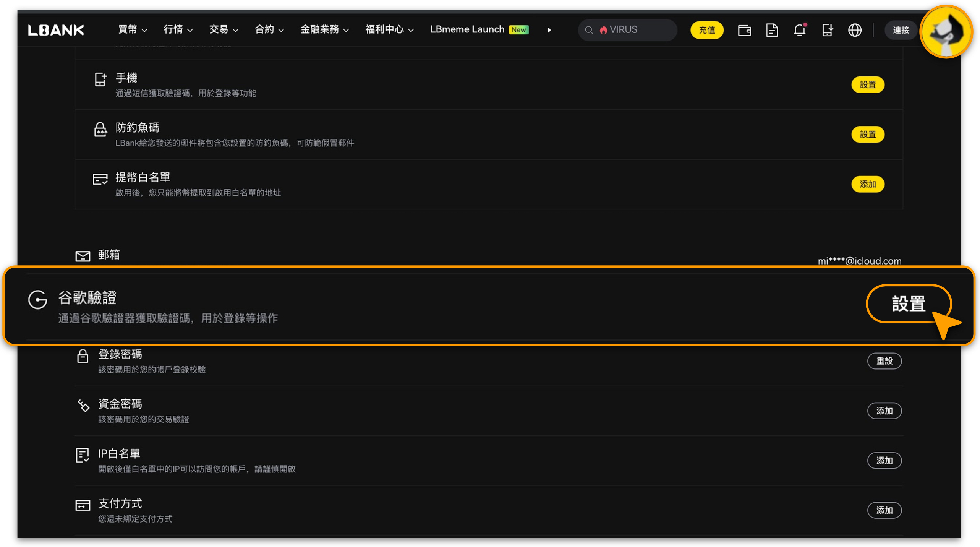Focus the VIRUS search field

point(627,30)
